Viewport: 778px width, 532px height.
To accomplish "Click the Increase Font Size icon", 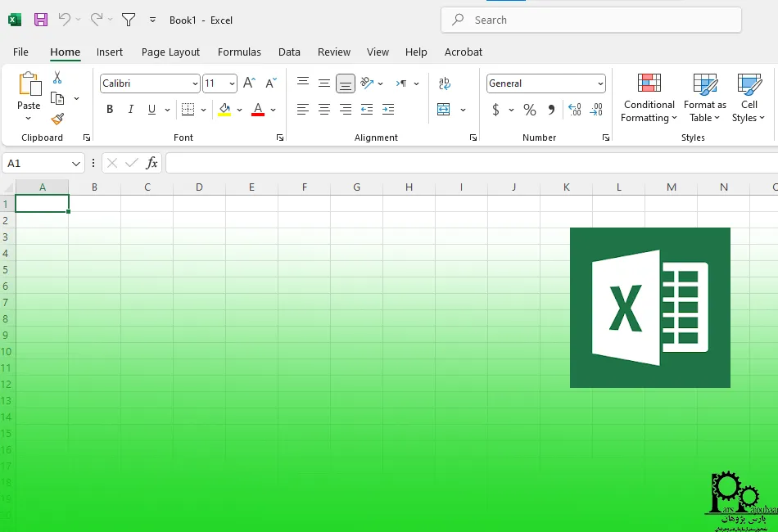I will tap(250, 83).
